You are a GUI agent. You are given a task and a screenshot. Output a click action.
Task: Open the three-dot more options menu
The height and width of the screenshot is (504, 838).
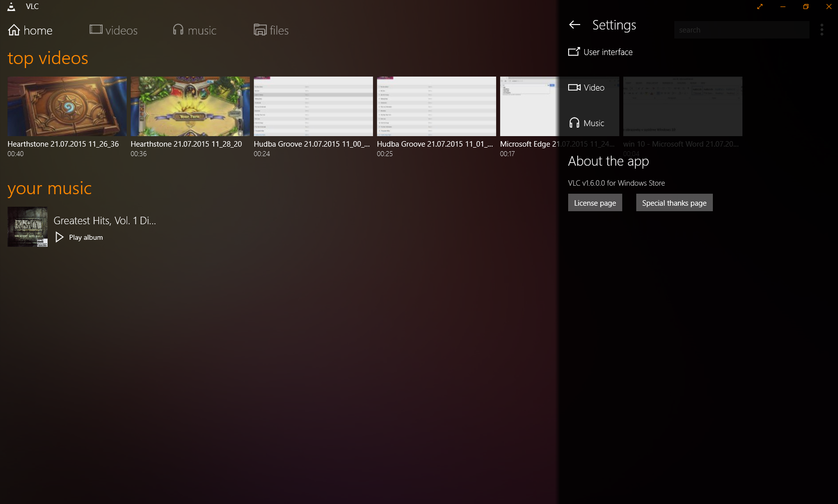point(821,30)
